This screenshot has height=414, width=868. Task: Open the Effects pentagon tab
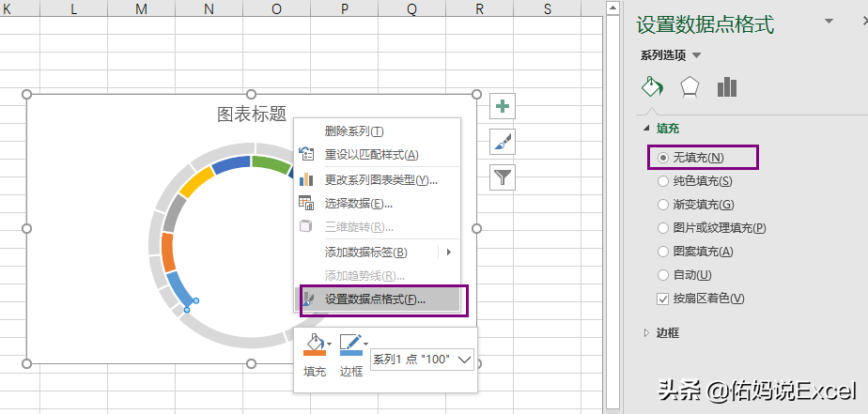coord(690,87)
